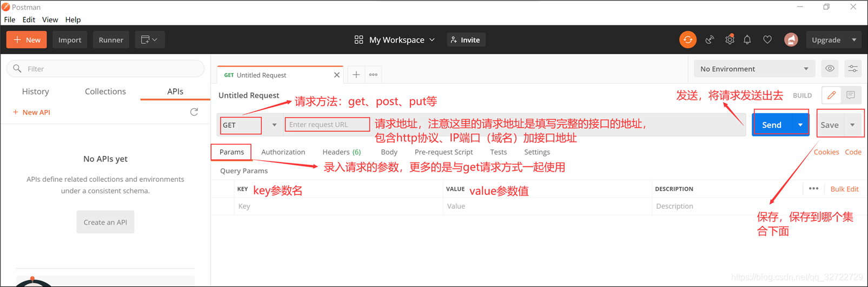This screenshot has width=868, height=287.
Task: Expand the My Workspace switcher
Action: (x=395, y=40)
